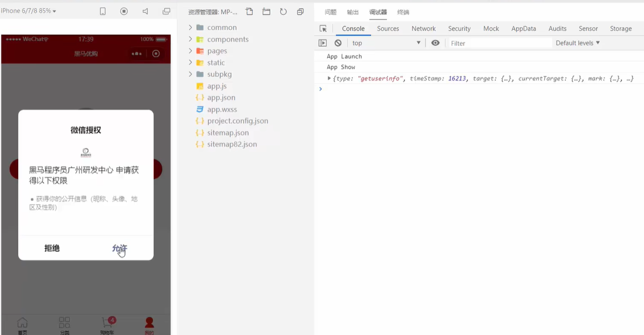The image size is (644, 335).
Task: Open the Storage devtools tab
Action: [621, 29]
